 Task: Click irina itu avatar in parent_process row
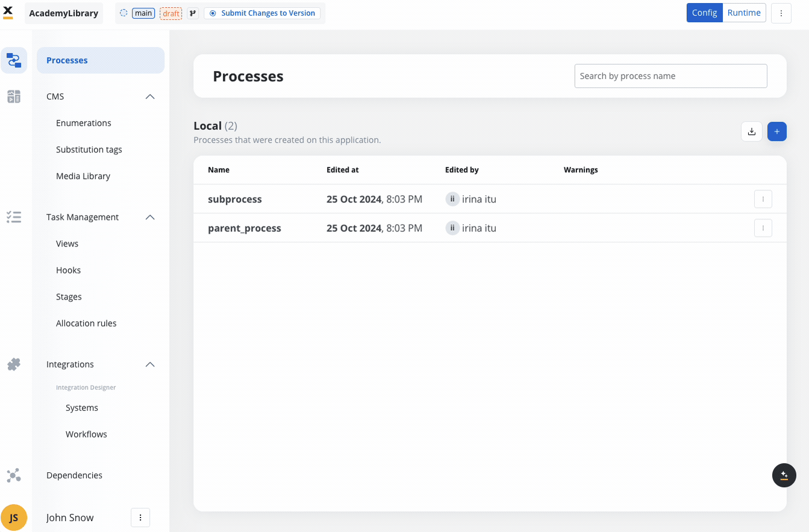point(452,228)
